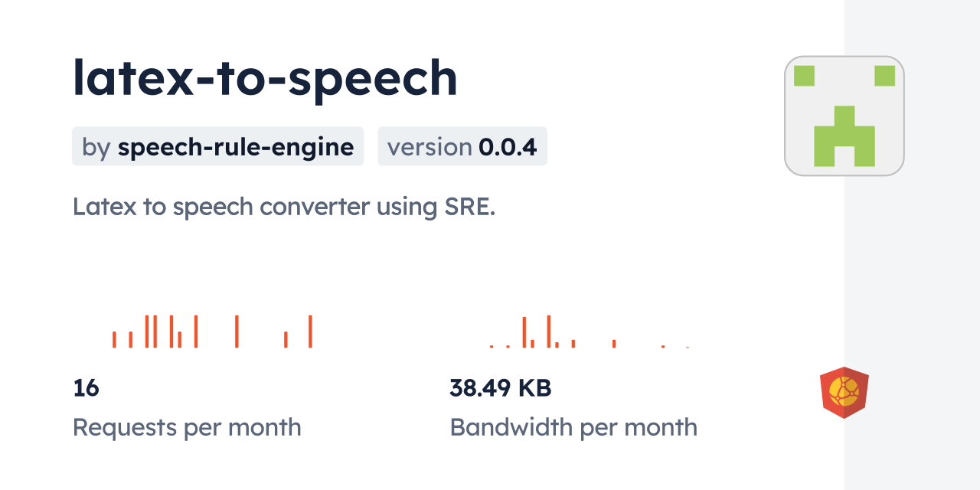
Task: Click the "Requests per month" label
Action: [x=187, y=426]
